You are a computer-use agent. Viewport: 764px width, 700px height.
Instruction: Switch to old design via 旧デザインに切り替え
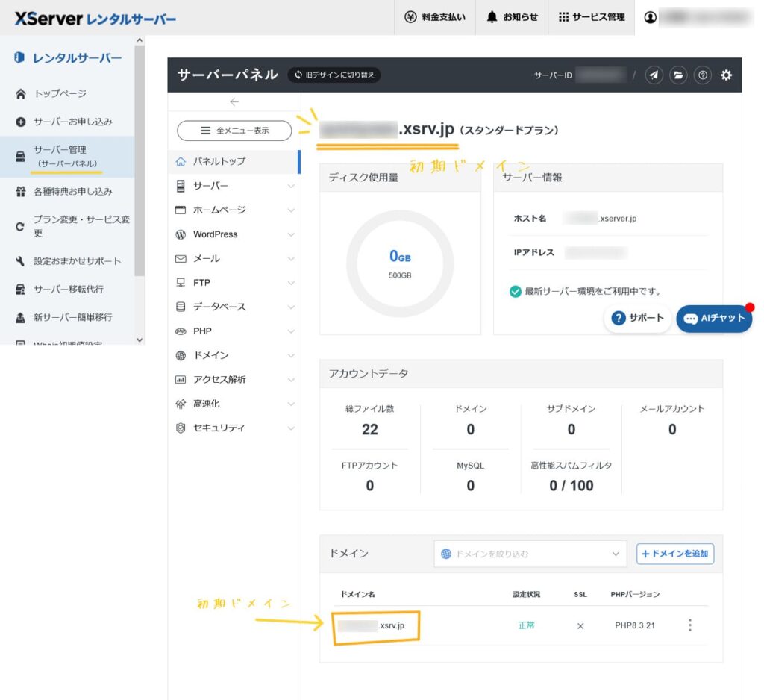(x=334, y=75)
